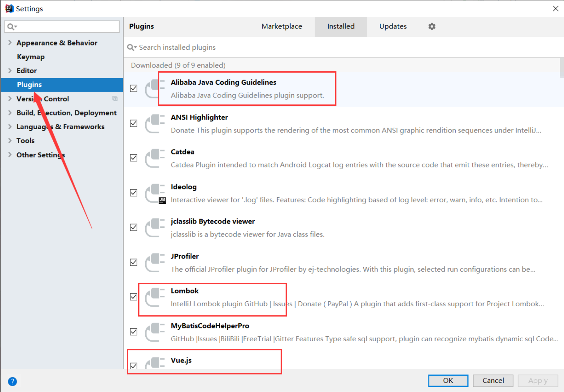This screenshot has height=392, width=564.
Task: Click OK to confirm settings
Action: pos(448,381)
